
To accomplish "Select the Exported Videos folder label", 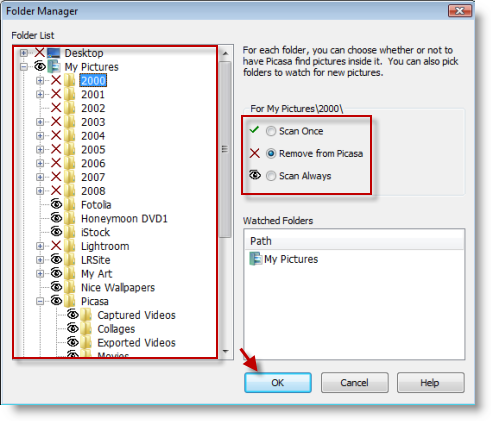I will pyautogui.click(x=136, y=343).
